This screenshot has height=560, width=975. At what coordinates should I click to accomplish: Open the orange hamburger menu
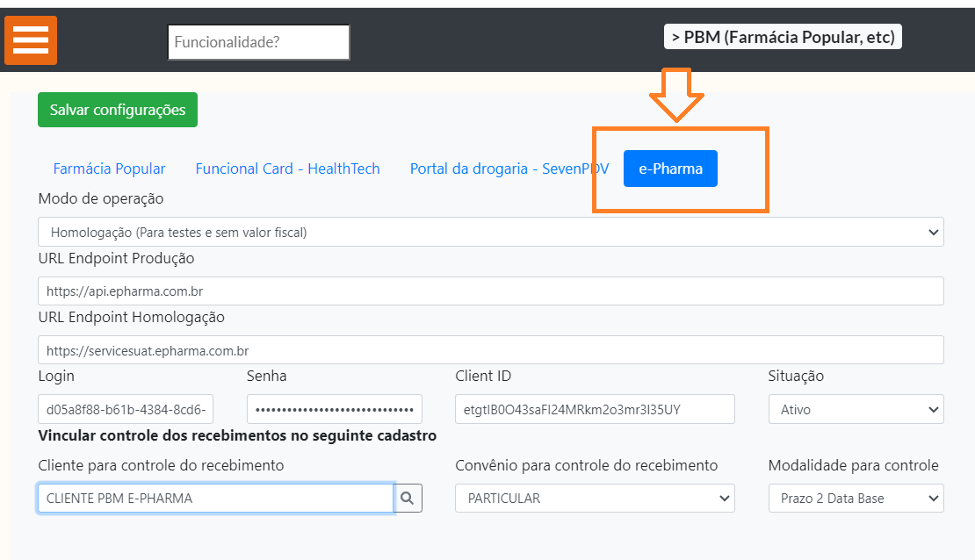(31, 40)
